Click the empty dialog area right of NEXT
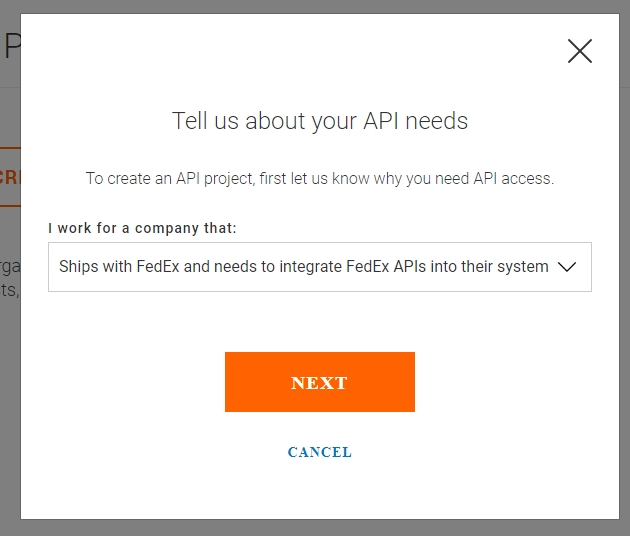 (x=510, y=382)
